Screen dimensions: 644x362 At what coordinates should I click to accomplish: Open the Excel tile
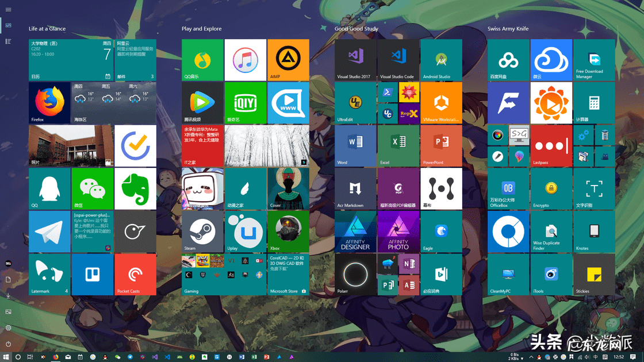point(398,145)
